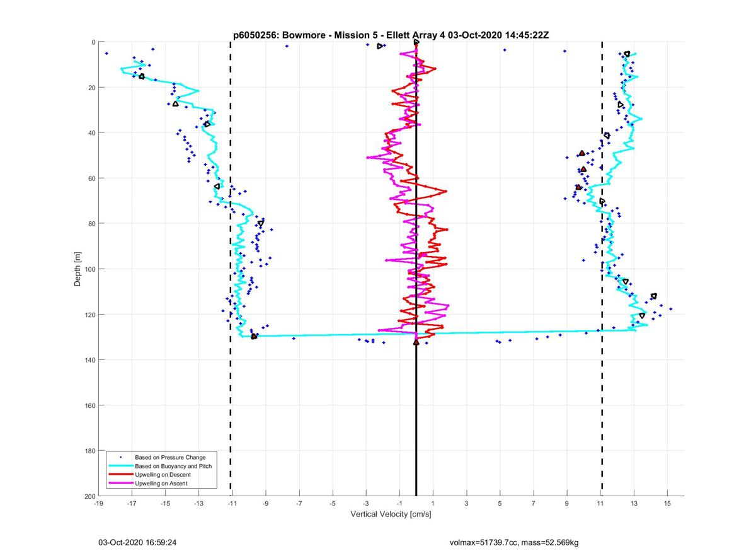Image resolution: width=756 pixels, height=558 pixels.
Task: Click the x-axis tick label -5
Action: point(332,504)
